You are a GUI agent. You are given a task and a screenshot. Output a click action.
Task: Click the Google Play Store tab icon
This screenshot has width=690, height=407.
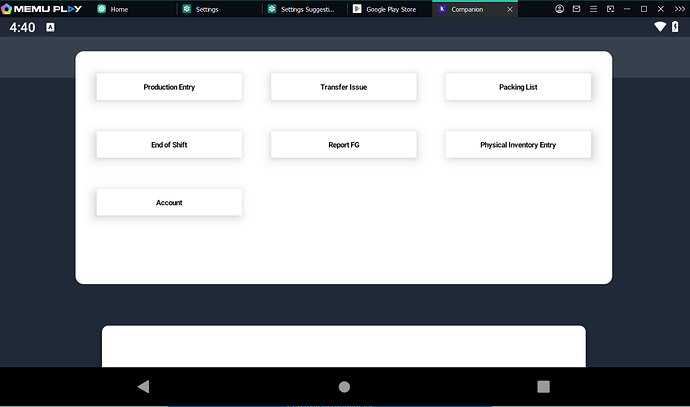click(x=357, y=9)
